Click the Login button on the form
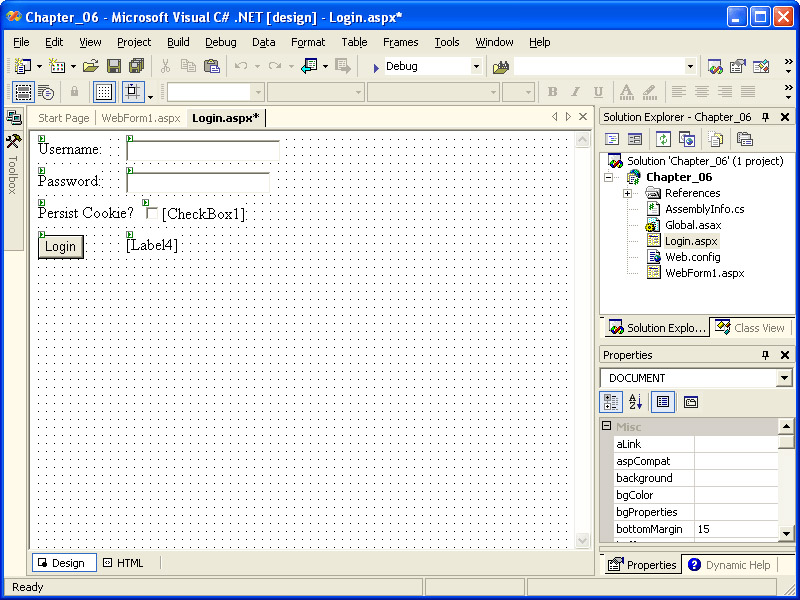The height and width of the screenshot is (600, 800). click(60, 247)
